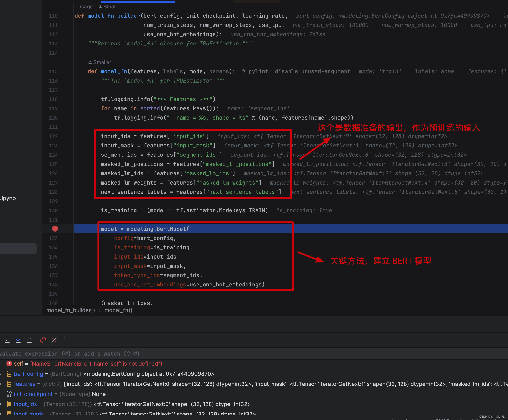Click the model_fn function definition name

click(x=114, y=71)
